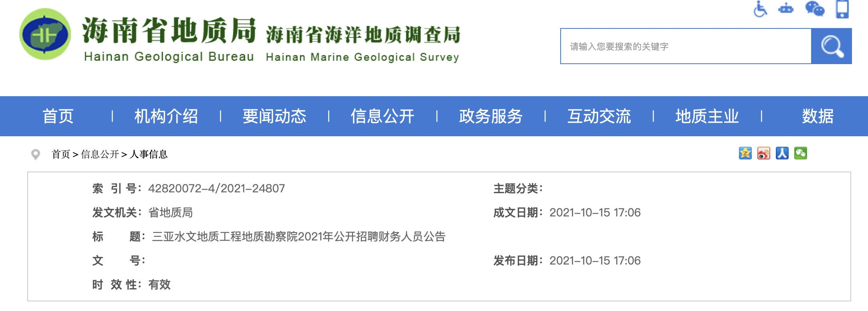Screen dimensions: 868x311
Task: Open the 机构介绍 menu item
Action: [x=166, y=117]
